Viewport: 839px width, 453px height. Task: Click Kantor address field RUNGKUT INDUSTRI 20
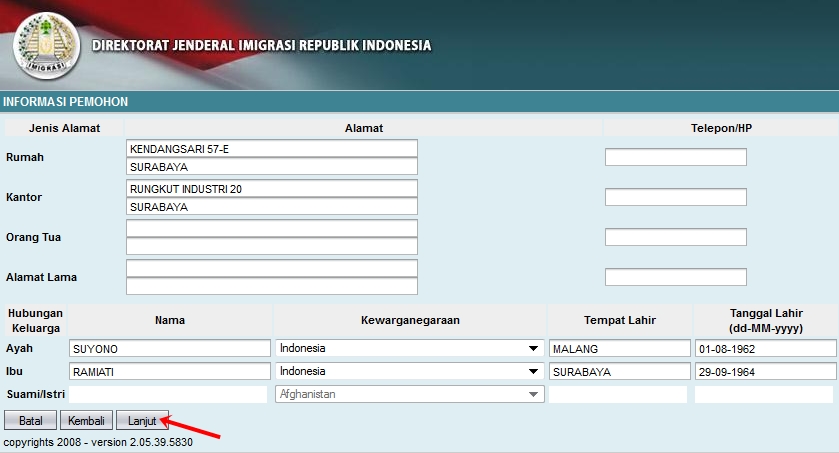272,189
